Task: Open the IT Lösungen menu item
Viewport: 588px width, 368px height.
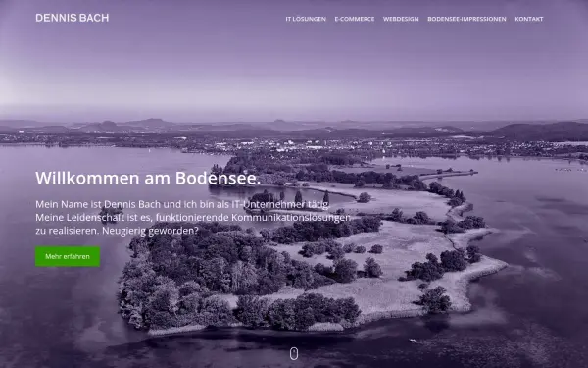Action: (x=306, y=19)
